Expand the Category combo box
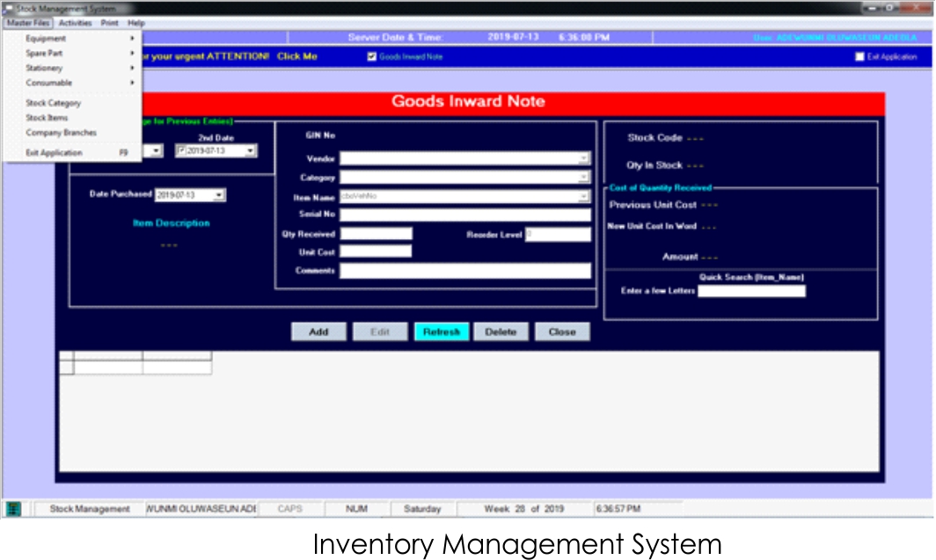The width and height of the screenshot is (936, 560). pos(583,178)
